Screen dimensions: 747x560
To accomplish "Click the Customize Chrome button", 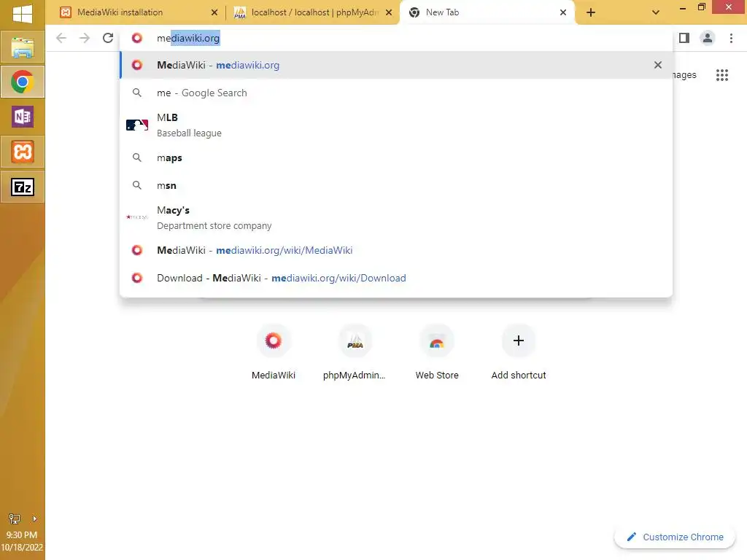I will (675, 537).
